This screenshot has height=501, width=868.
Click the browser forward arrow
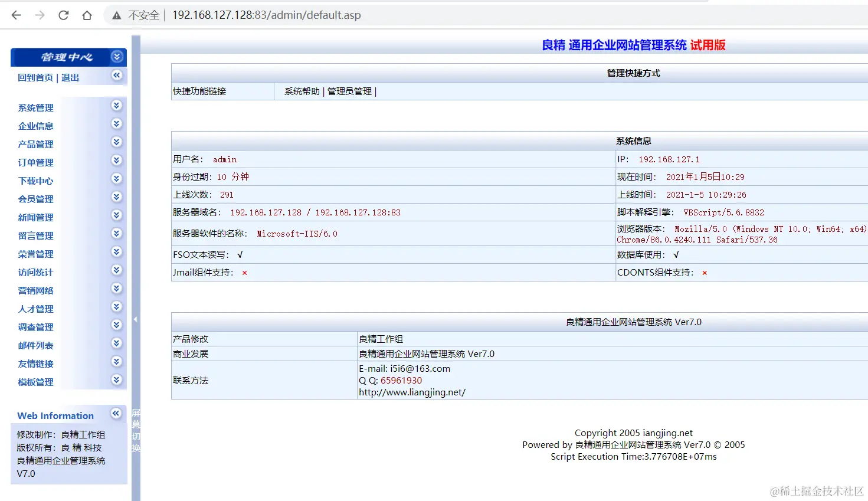pos(40,15)
